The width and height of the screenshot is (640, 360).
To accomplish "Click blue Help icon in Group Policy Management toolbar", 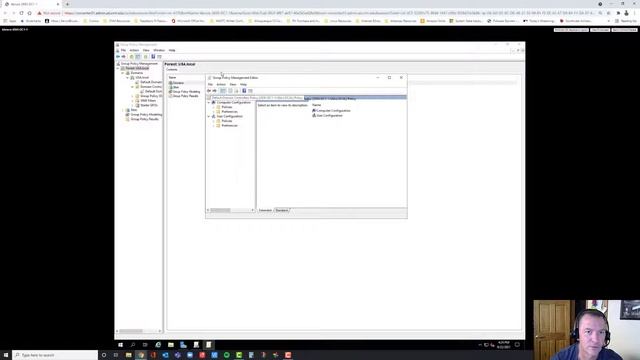I will pyautogui.click(x=153, y=57).
